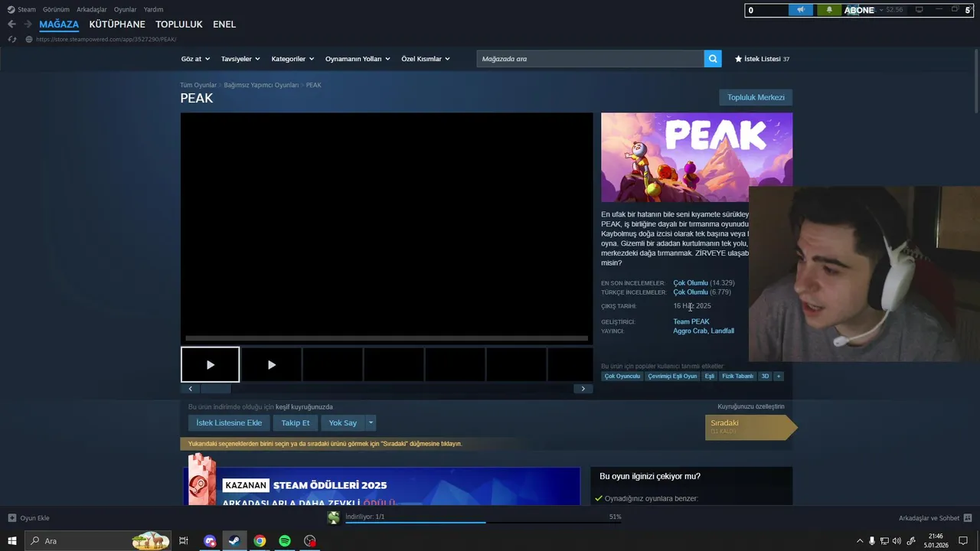Viewport: 980px width, 551px height.
Task: Open Google Chrome from the taskbar
Action: (260, 541)
